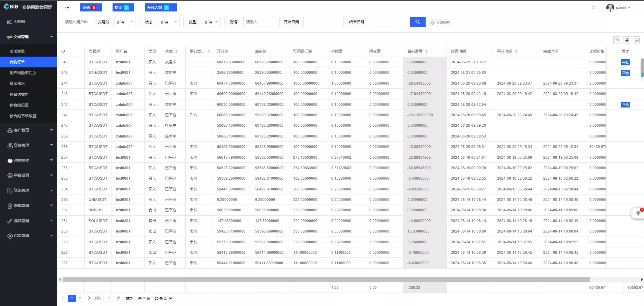Expand the 客户管理 sidebar menu

pyautogui.click(x=28, y=130)
